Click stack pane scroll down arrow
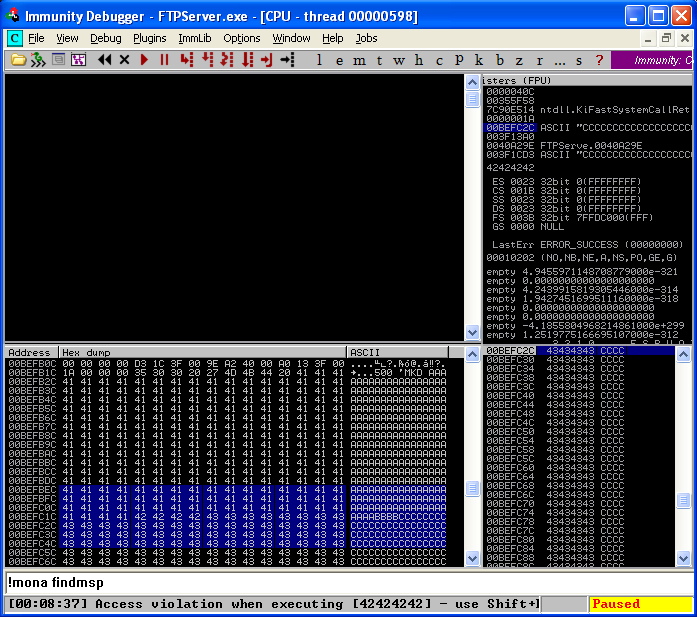 (x=683, y=558)
